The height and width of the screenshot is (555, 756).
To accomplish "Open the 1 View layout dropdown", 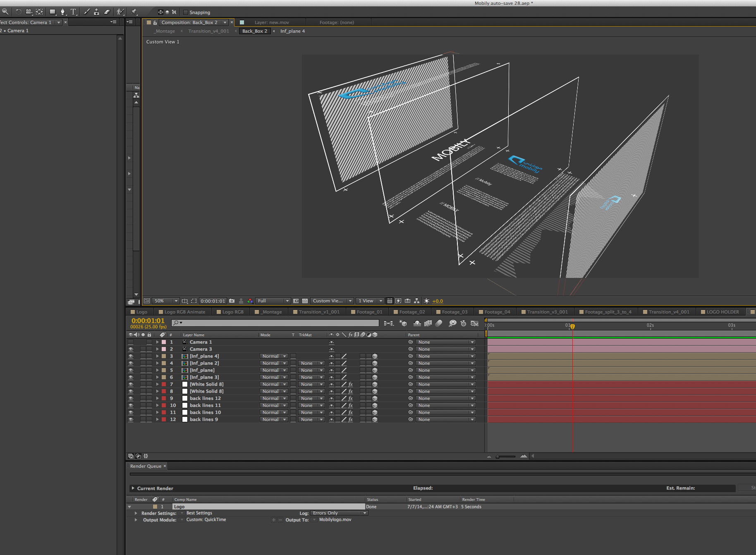I will point(370,301).
